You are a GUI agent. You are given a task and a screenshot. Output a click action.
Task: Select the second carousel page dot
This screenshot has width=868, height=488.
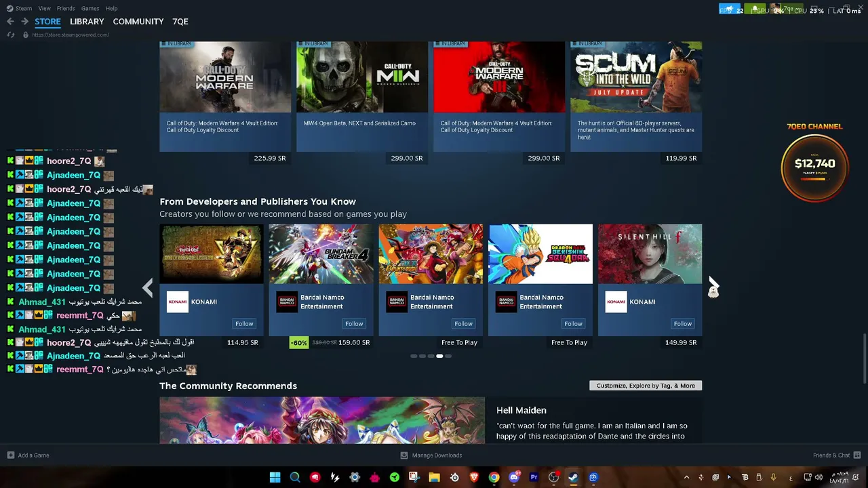tap(422, 356)
